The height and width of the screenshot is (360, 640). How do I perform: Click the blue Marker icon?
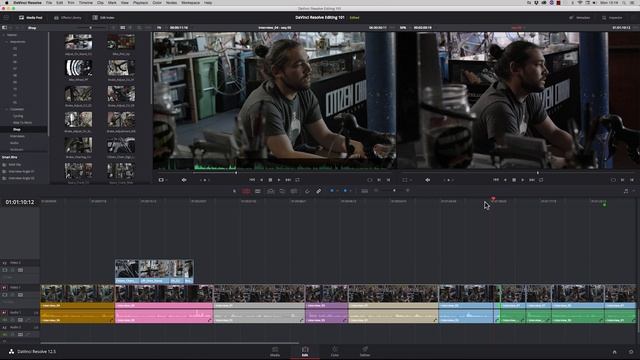345,191
